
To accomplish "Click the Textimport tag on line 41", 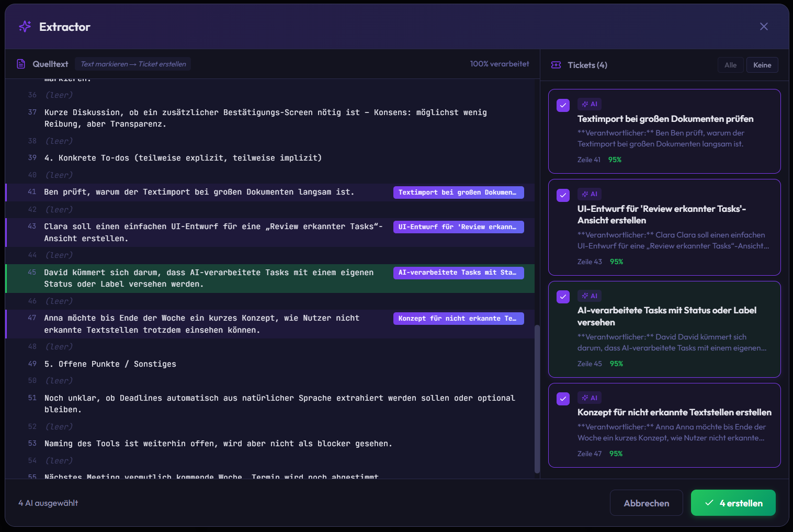I will pos(458,193).
